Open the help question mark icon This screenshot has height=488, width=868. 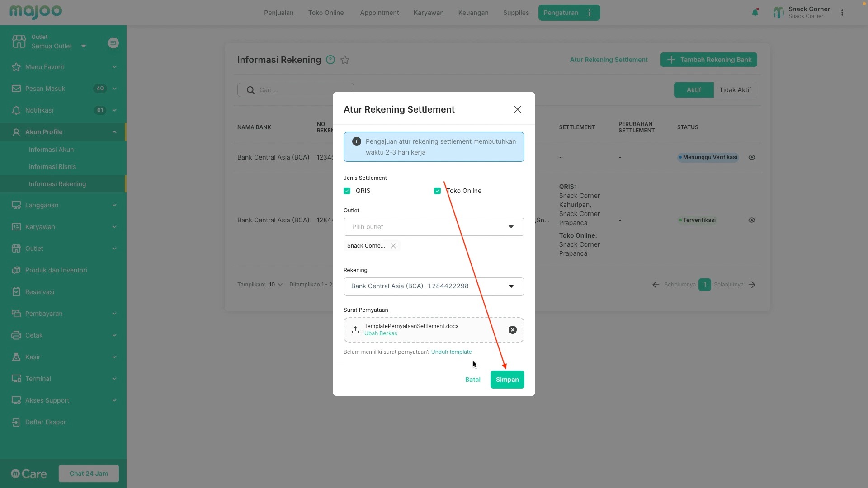point(330,60)
